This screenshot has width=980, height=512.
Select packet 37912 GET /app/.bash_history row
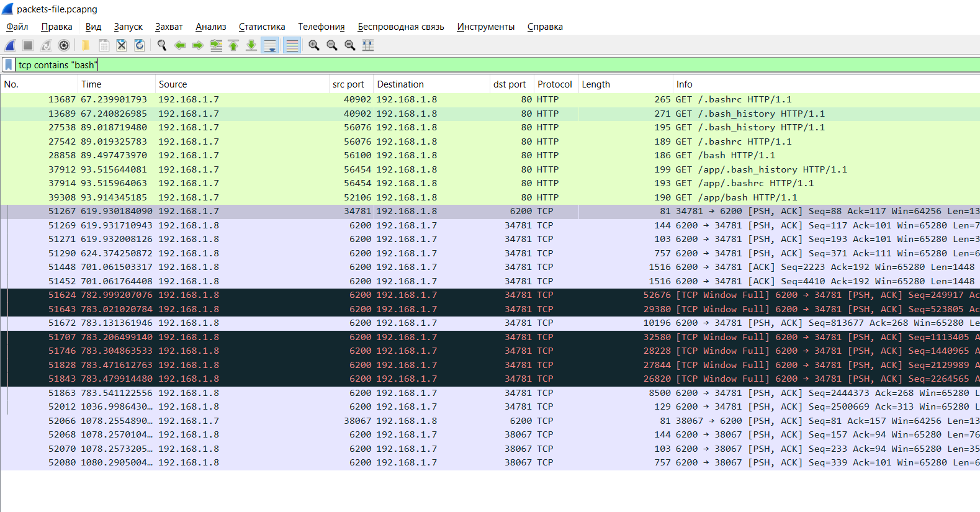pos(490,169)
